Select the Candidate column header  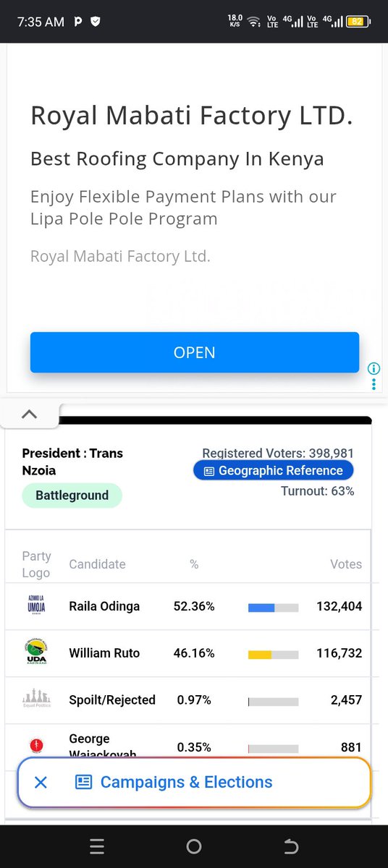(97, 564)
